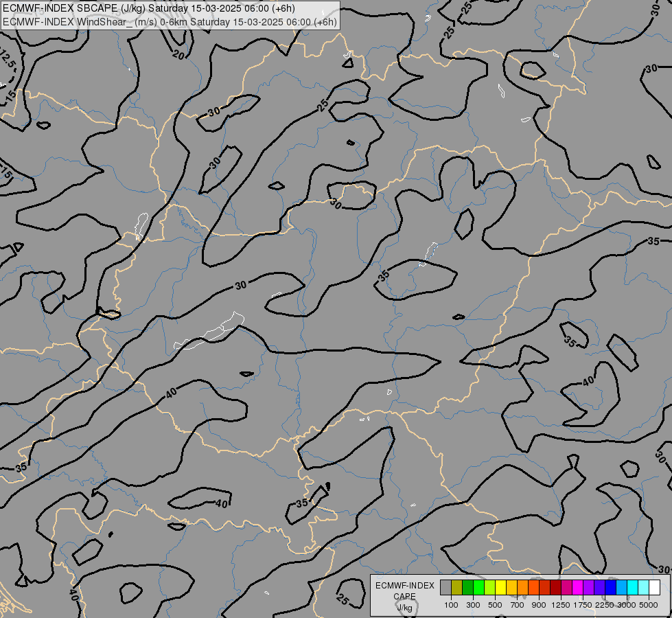
Task: Click the 1750 legend value
Action: coord(583,605)
